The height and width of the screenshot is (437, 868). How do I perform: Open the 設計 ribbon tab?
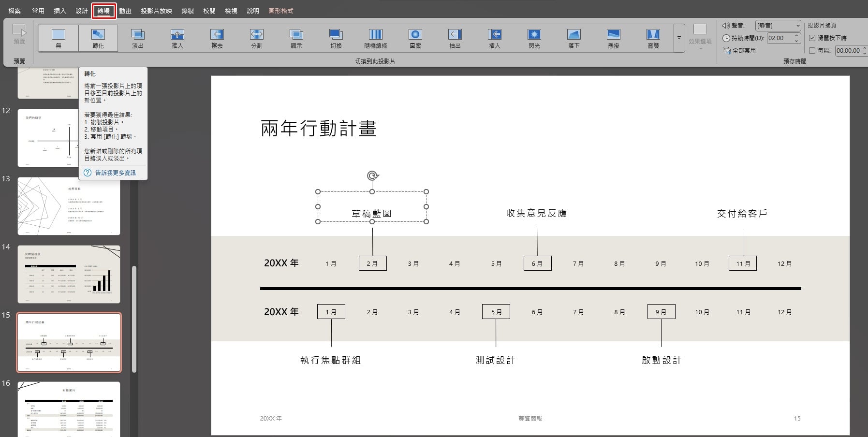coord(82,11)
